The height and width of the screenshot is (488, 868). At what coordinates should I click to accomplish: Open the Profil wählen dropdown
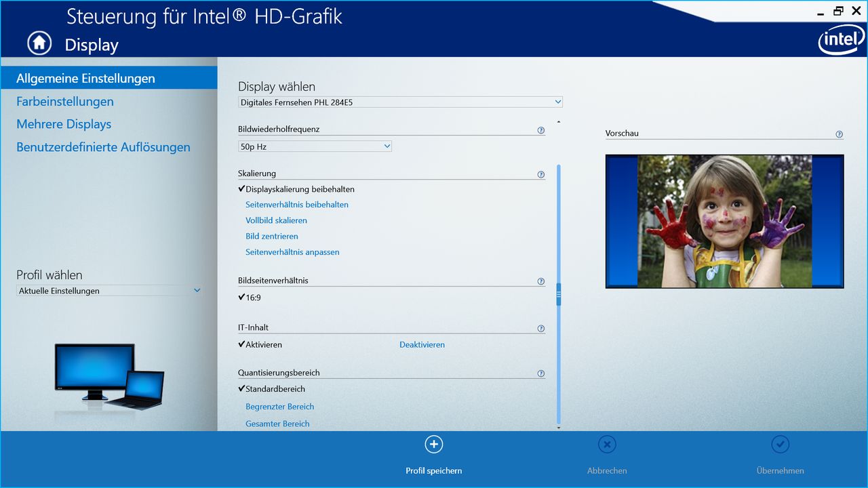click(x=109, y=291)
